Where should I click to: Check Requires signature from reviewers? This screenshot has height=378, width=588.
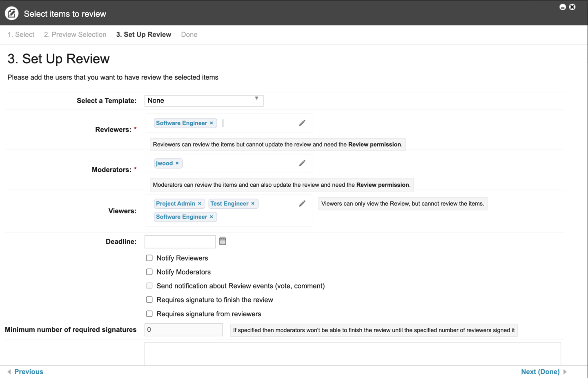click(x=149, y=314)
